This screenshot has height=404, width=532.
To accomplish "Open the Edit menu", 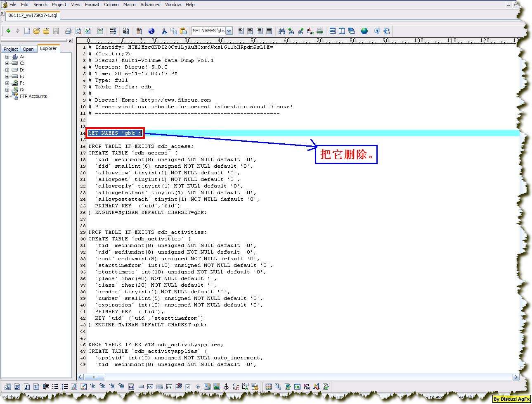I will [x=25, y=5].
